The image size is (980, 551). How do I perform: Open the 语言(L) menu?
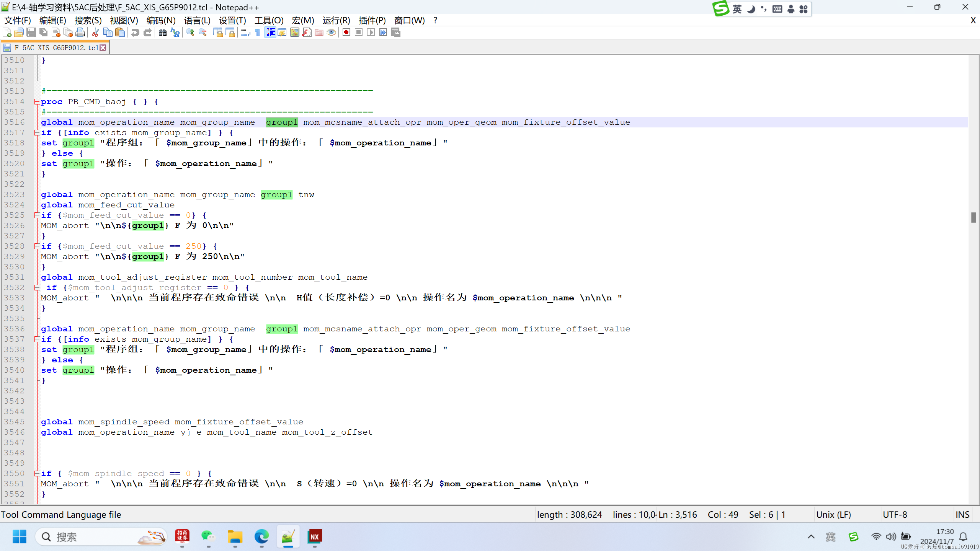click(x=197, y=20)
